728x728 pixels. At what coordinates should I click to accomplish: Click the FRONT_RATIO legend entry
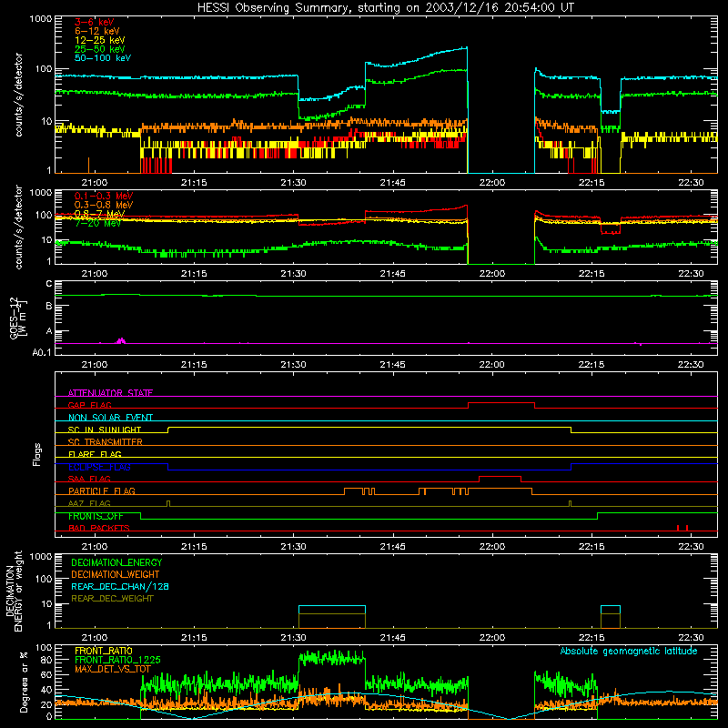point(104,651)
